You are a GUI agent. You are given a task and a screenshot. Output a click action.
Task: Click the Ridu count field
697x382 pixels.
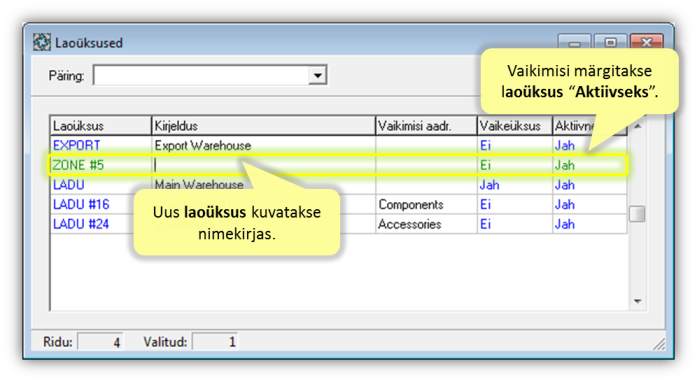[x=101, y=342]
